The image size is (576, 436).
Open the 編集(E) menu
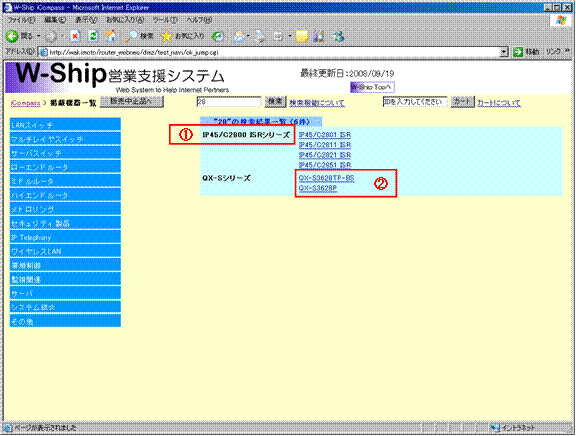point(55,20)
